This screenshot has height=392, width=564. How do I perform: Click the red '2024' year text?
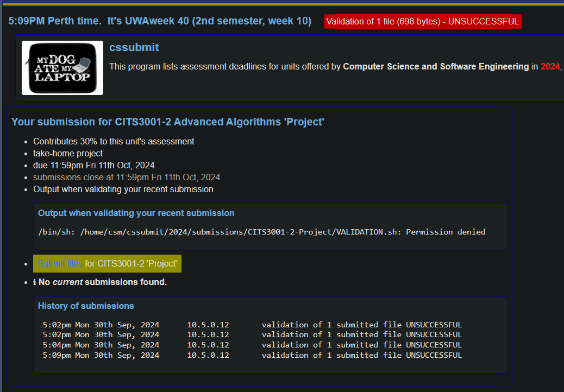[x=550, y=67]
